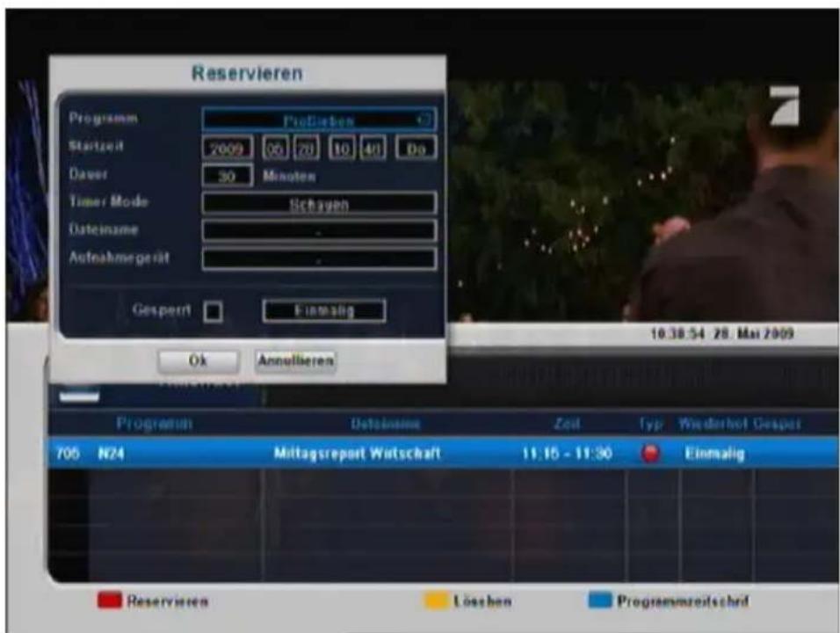Click the blue Programmzeitschrift color key

[x=599, y=600]
